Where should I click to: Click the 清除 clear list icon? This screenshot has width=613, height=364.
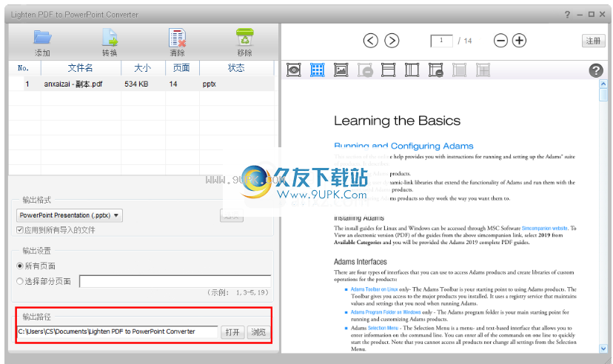tap(178, 38)
